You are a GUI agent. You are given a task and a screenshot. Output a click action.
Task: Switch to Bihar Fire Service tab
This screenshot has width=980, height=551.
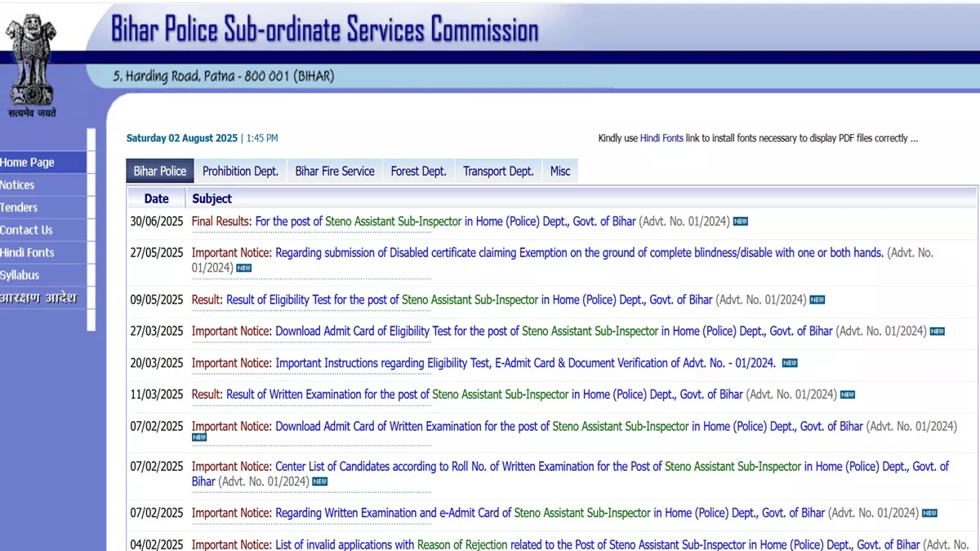pos(335,171)
